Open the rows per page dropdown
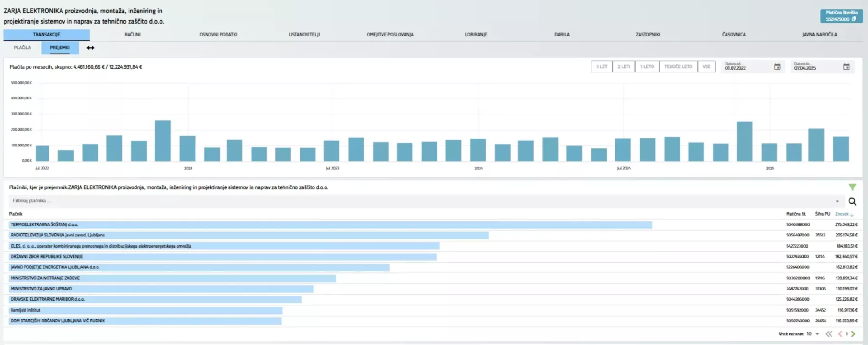The height and width of the screenshot is (345, 868). click(817, 334)
